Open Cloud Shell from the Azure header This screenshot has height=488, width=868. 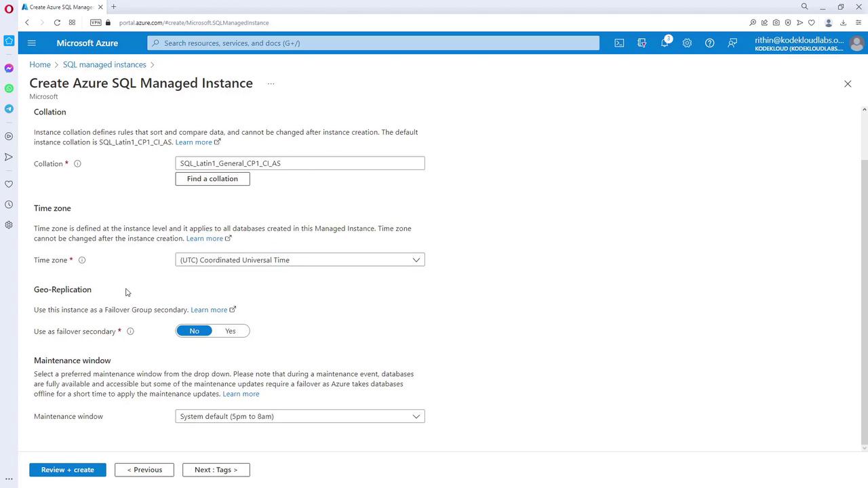(x=619, y=43)
